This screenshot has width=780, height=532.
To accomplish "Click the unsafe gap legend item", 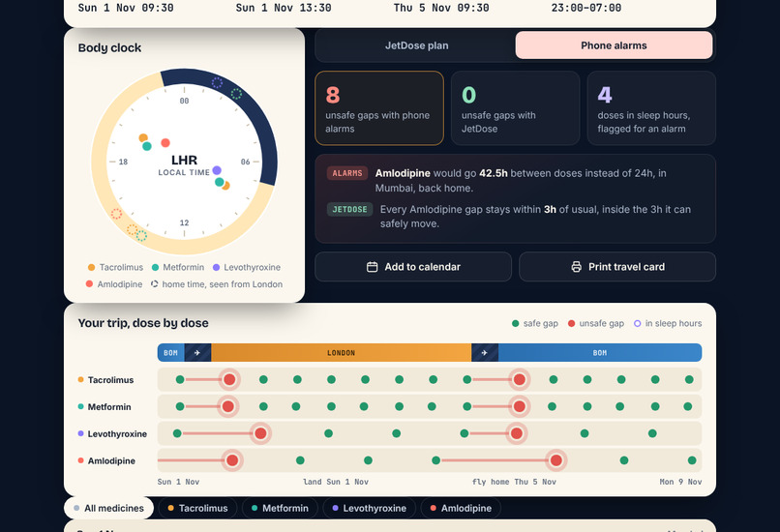I will click(596, 323).
